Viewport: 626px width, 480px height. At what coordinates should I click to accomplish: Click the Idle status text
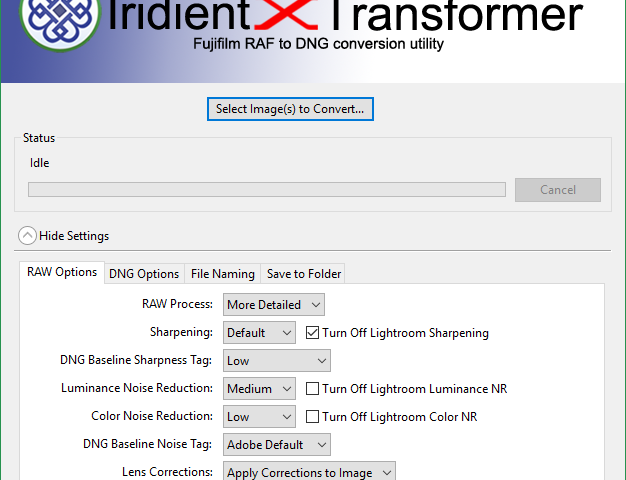click(40, 163)
